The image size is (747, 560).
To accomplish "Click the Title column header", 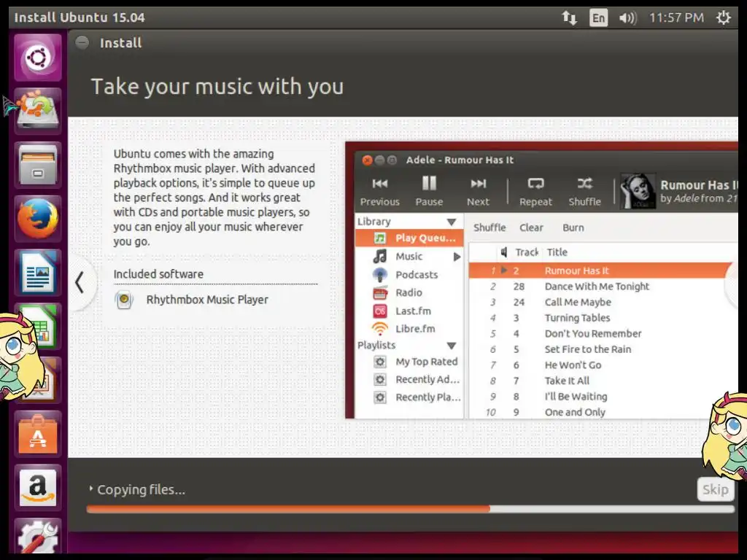I will (x=557, y=252).
